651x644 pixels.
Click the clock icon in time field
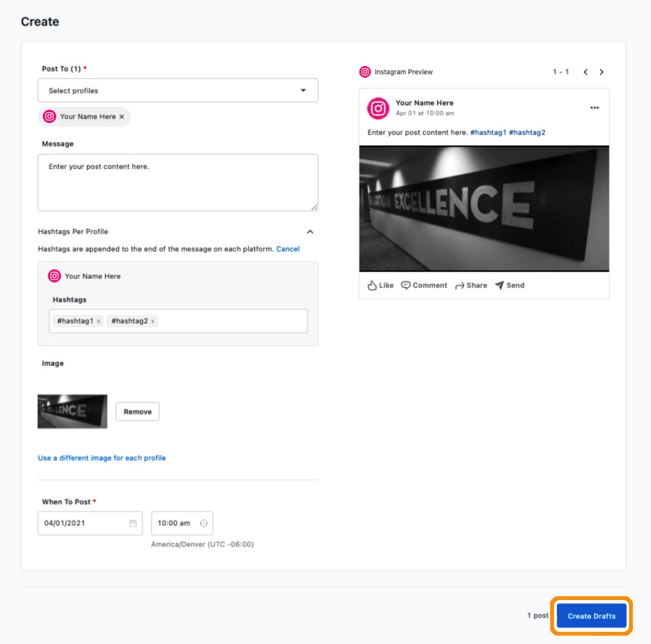(203, 524)
